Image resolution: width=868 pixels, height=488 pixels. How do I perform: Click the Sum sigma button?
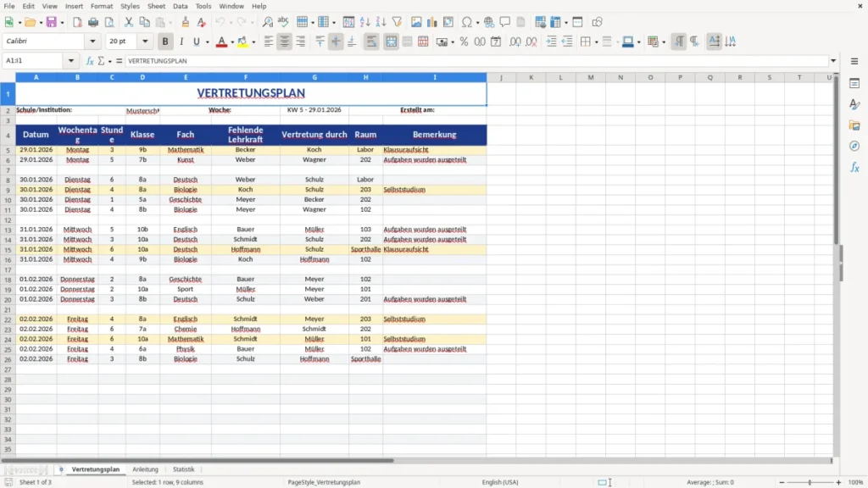[x=101, y=61]
